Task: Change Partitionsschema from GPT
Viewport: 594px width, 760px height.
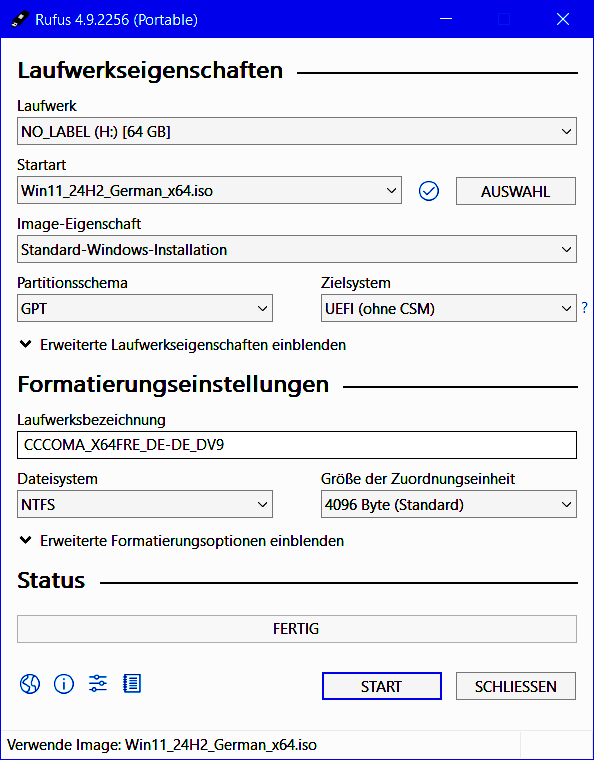Action: (145, 308)
